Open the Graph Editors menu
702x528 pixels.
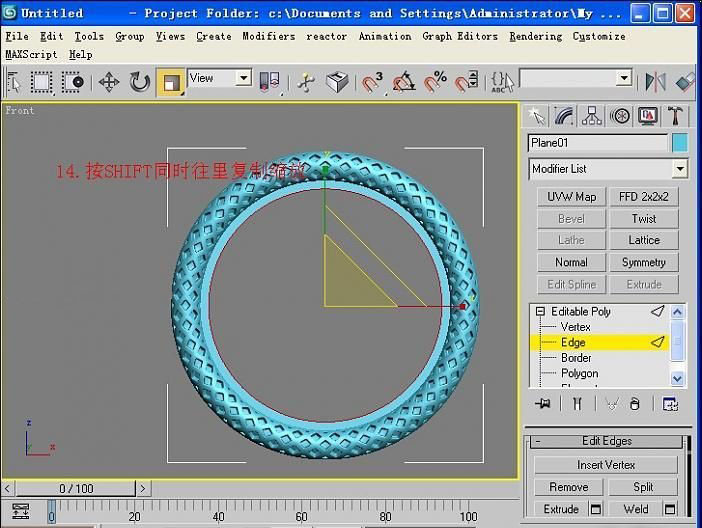tap(459, 36)
